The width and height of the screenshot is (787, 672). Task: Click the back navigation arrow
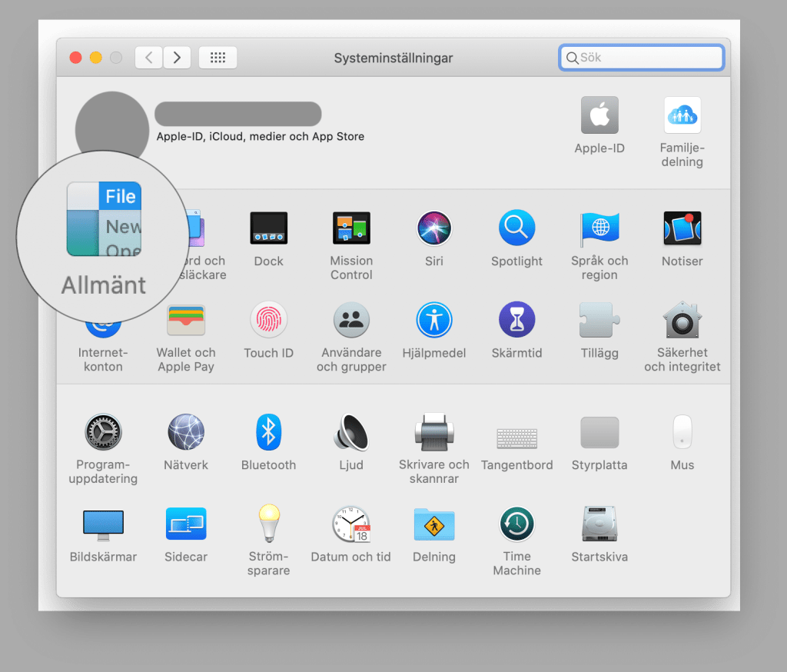point(149,58)
